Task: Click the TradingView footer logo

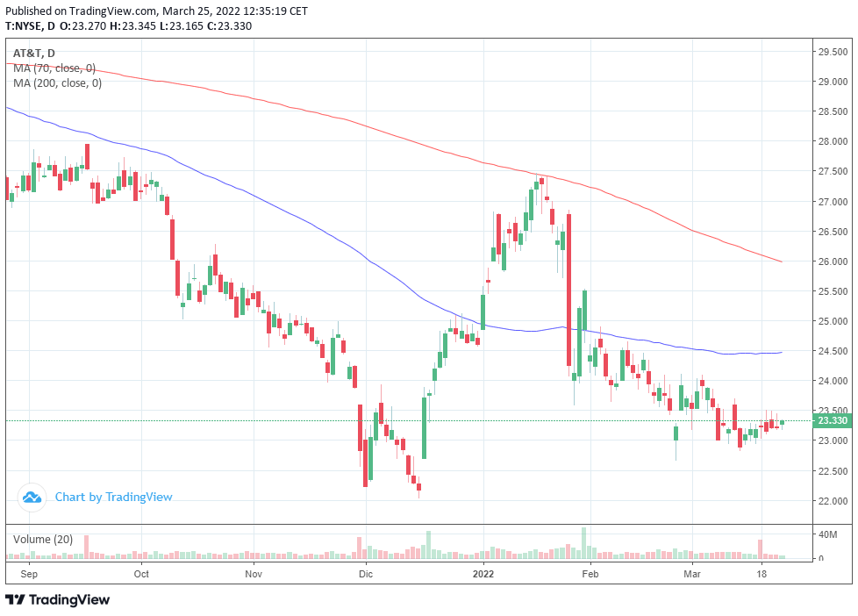Action: (58, 599)
